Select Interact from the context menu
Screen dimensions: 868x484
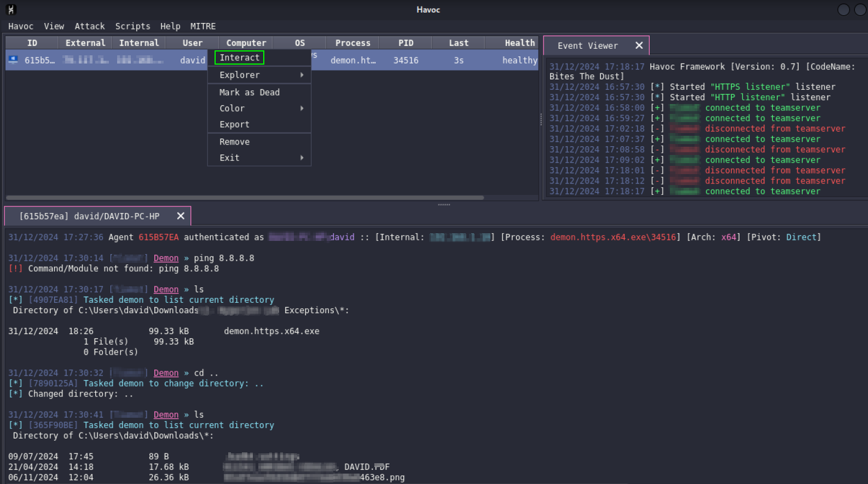pyautogui.click(x=240, y=57)
